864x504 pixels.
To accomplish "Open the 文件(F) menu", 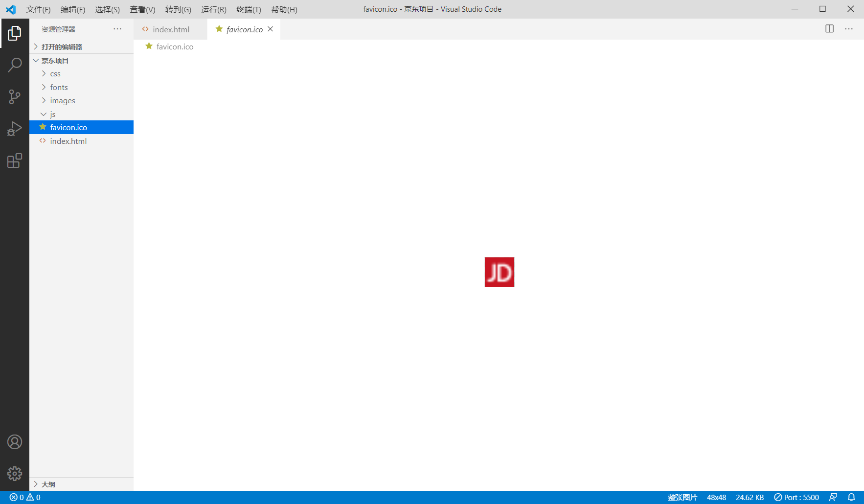I will click(38, 9).
